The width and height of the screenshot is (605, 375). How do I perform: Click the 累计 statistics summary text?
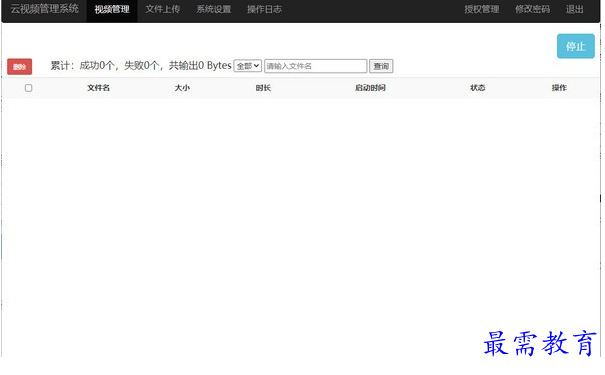pyautogui.click(x=141, y=66)
